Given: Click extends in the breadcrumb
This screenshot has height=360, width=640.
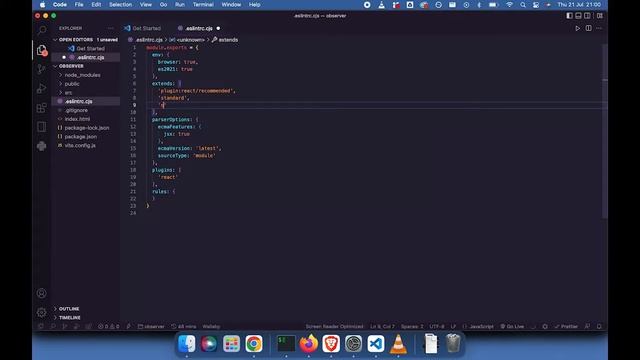Looking at the screenshot, I should coord(228,40).
